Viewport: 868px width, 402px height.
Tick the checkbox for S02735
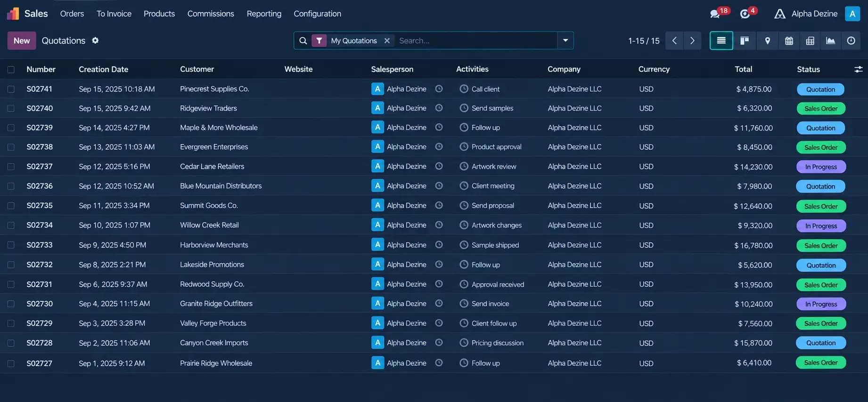11,206
